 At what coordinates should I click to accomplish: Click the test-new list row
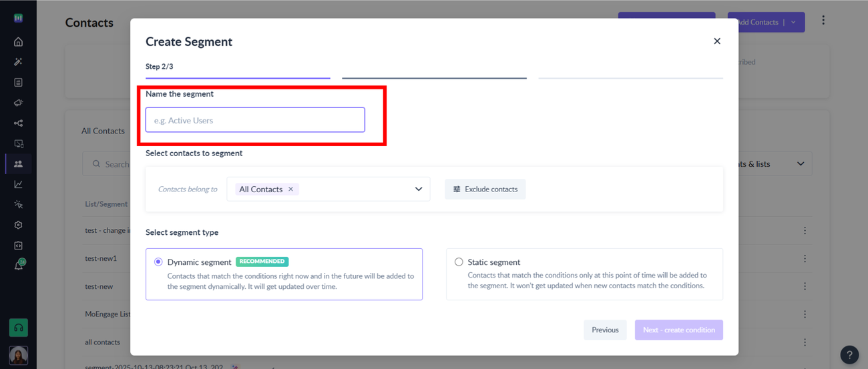[99, 286]
